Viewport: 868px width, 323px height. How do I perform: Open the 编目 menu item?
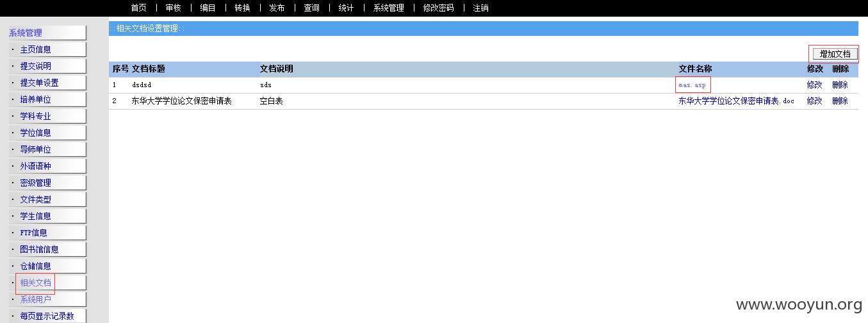208,8
